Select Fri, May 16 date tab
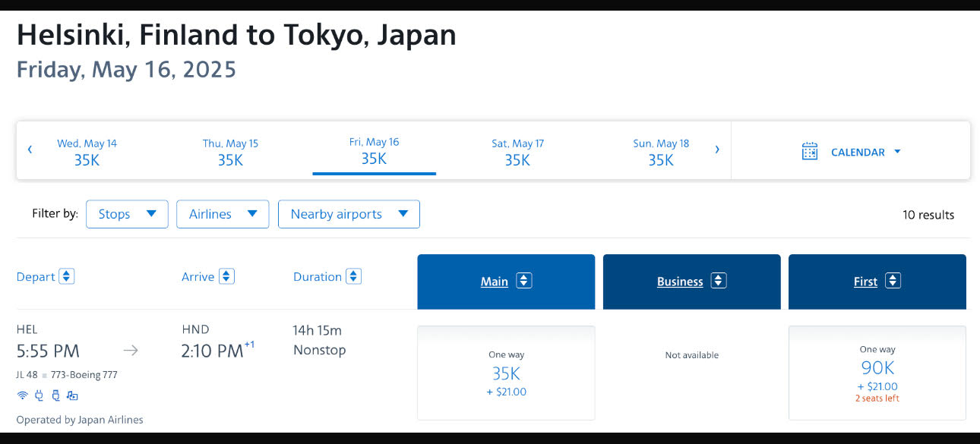The height and width of the screenshot is (444, 980). click(x=374, y=151)
